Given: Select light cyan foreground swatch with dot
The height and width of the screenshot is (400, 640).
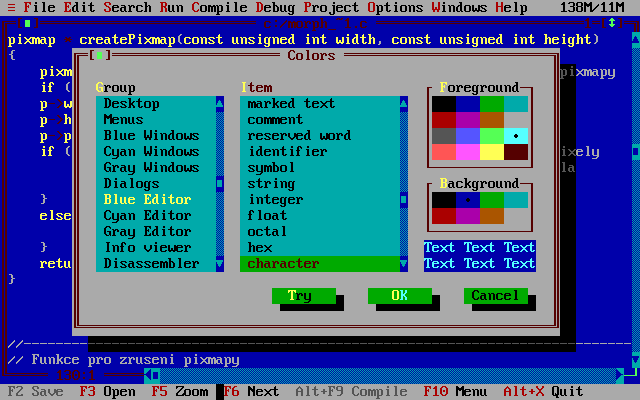Looking at the screenshot, I should click(x=516, y=136).
